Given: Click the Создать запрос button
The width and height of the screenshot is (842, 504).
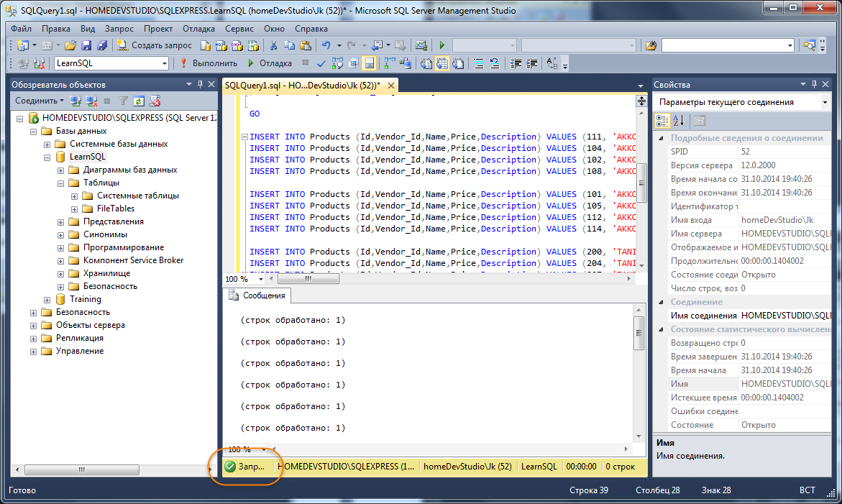Looking at the screenshot, I should pos(155,45).
